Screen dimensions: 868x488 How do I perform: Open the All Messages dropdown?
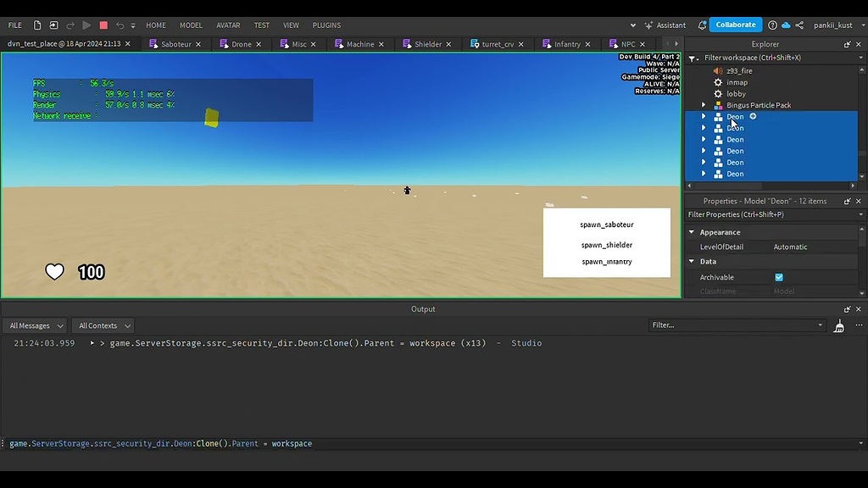35,325
